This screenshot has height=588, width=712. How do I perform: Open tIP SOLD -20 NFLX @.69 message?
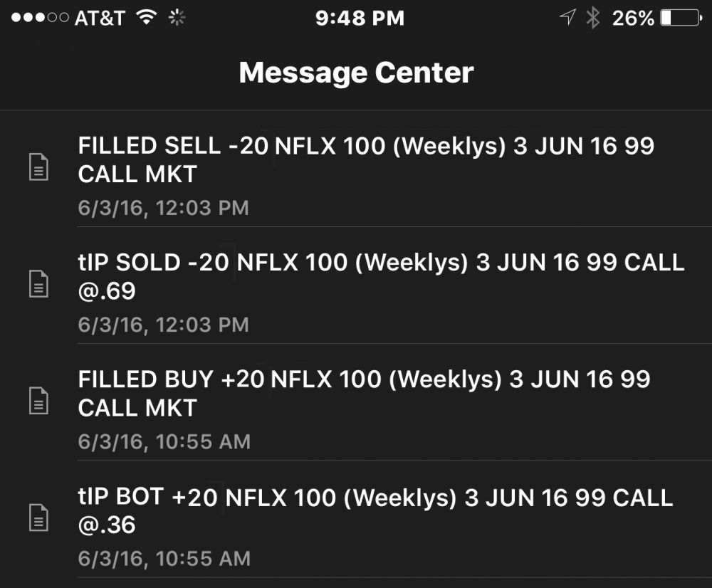pos(381,276)
